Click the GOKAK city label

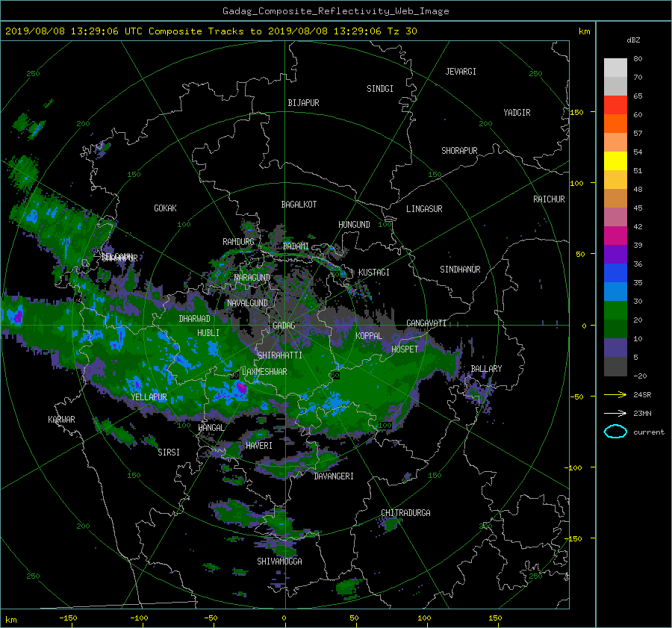tap(166, 208)
